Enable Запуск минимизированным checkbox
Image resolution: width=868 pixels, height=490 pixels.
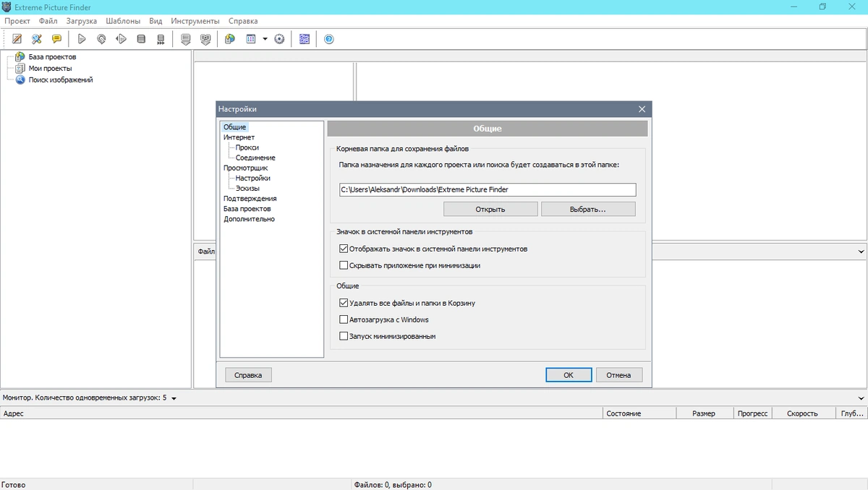[x=344, y=336]
